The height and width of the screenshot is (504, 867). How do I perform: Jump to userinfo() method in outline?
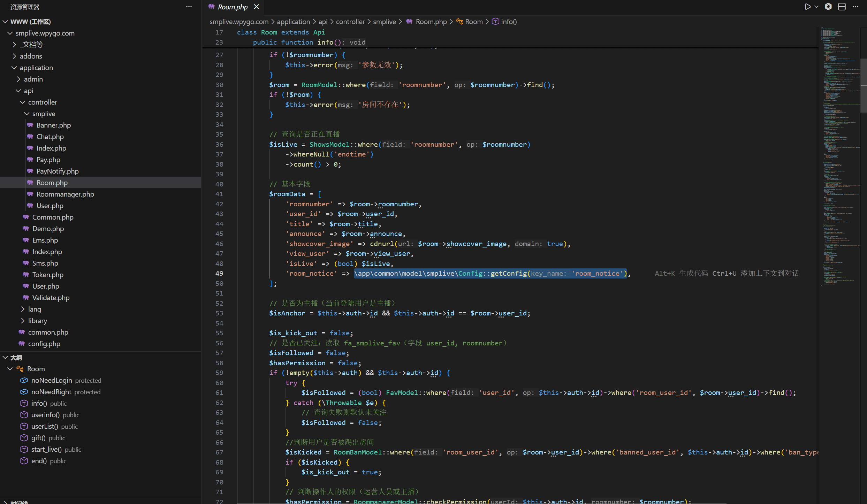tap(45, 415)
